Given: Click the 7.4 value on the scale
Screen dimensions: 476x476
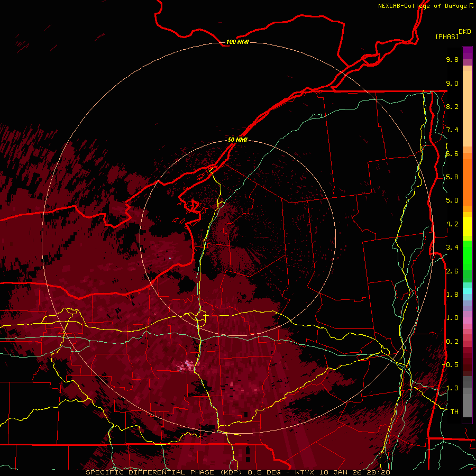Looking at the screenshot, I should [x=452, y=130].
